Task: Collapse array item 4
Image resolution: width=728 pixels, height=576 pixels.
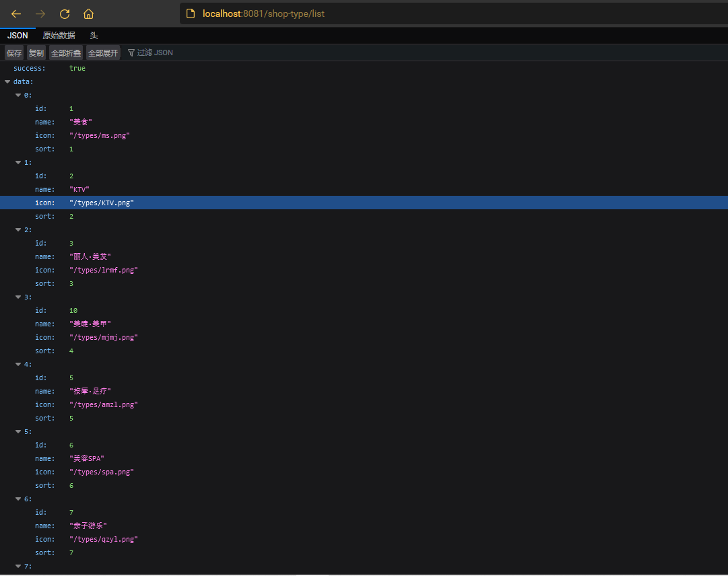Action: click(x=18, y=364)
